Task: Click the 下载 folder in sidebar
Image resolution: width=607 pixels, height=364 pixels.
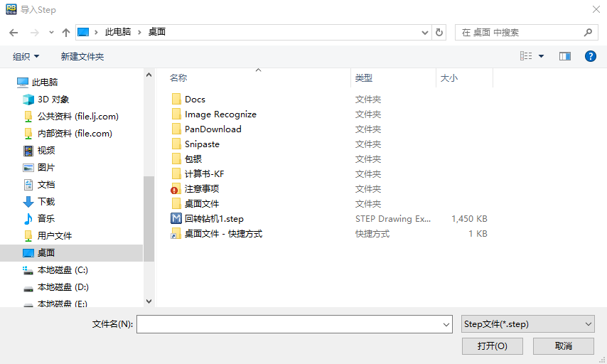Action: (46, 202)
